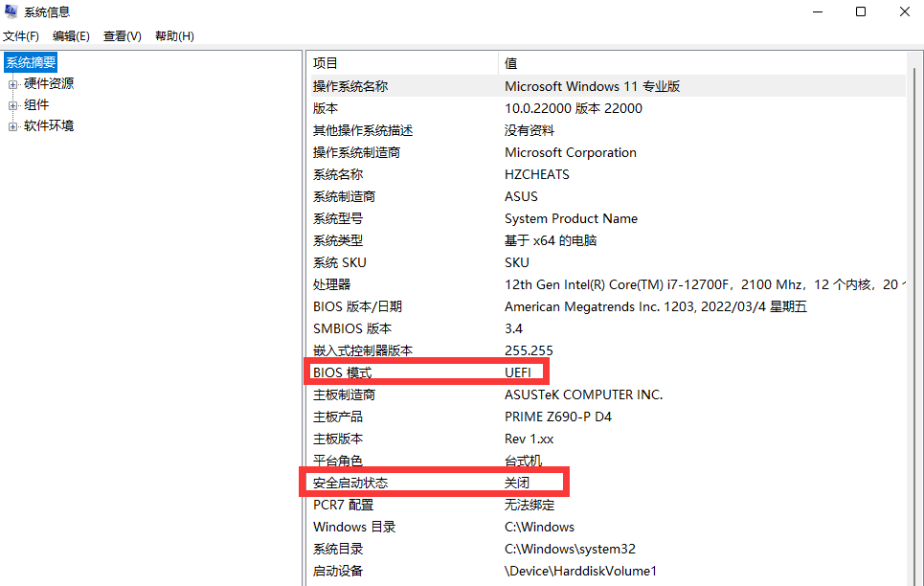Maximize the System Information window
The height and width of the screenshot is (586, 924).
(x=861, y=11)
